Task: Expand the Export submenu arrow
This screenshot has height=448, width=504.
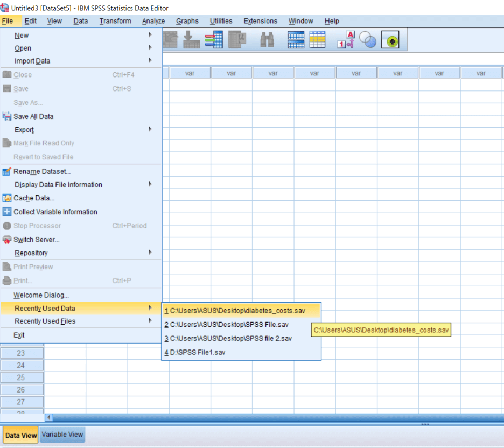Action: 150,129
